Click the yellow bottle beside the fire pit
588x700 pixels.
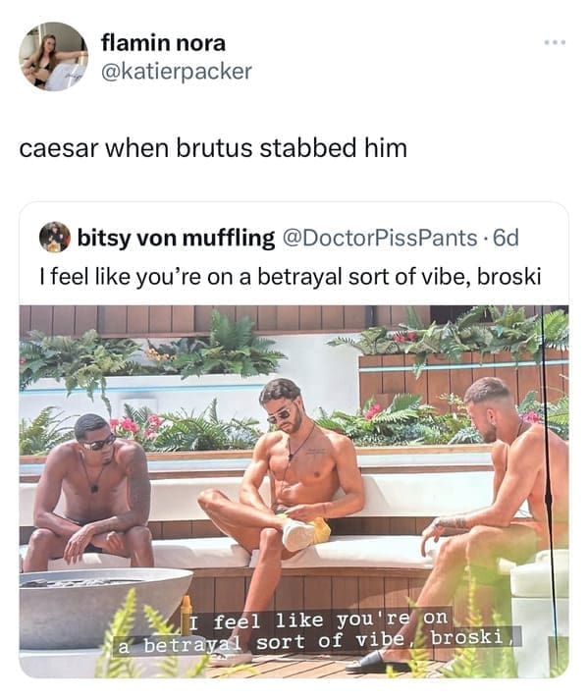point(187,615)
